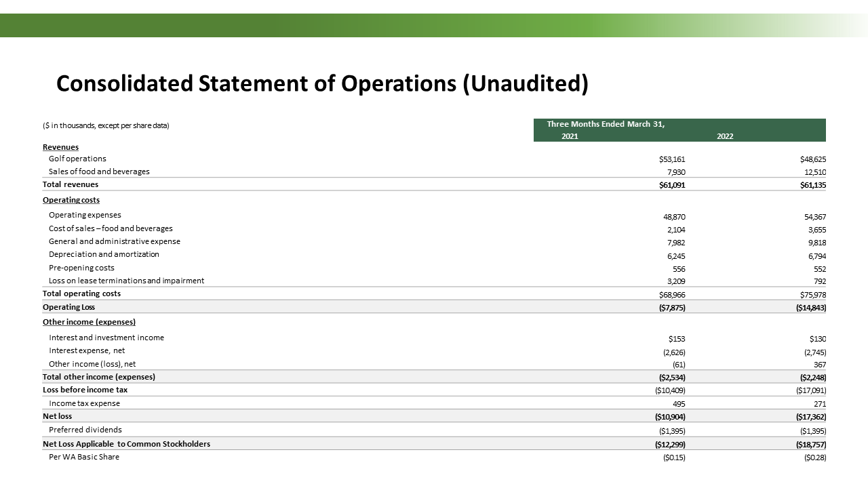Image resolution: width=868 pixels, height=488 pixels.
Task: Click 'Net Loss Applicable to Common Stockholders' label
Action: point(126,444)
